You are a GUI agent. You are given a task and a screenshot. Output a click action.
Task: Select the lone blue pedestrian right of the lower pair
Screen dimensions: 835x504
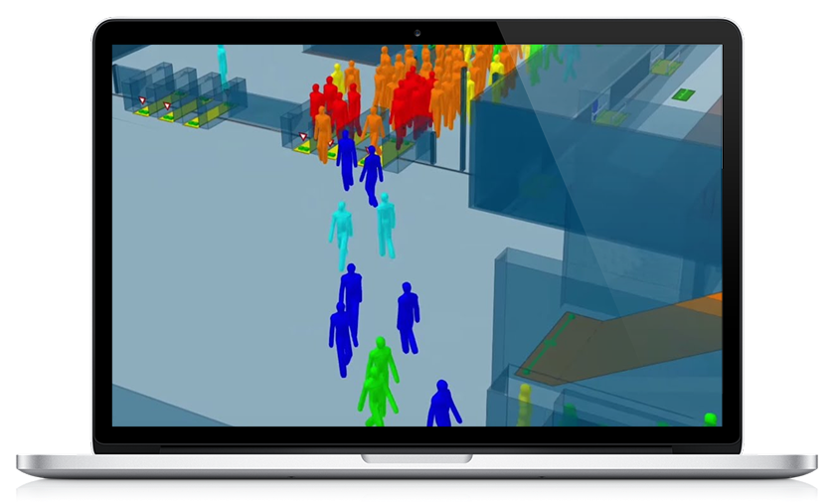tap(408, 316)
